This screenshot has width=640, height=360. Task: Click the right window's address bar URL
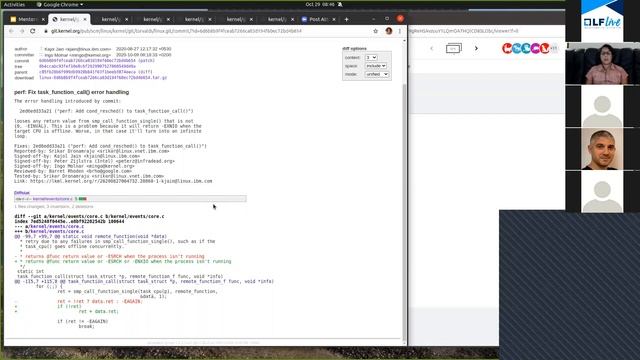click(463, 31)
